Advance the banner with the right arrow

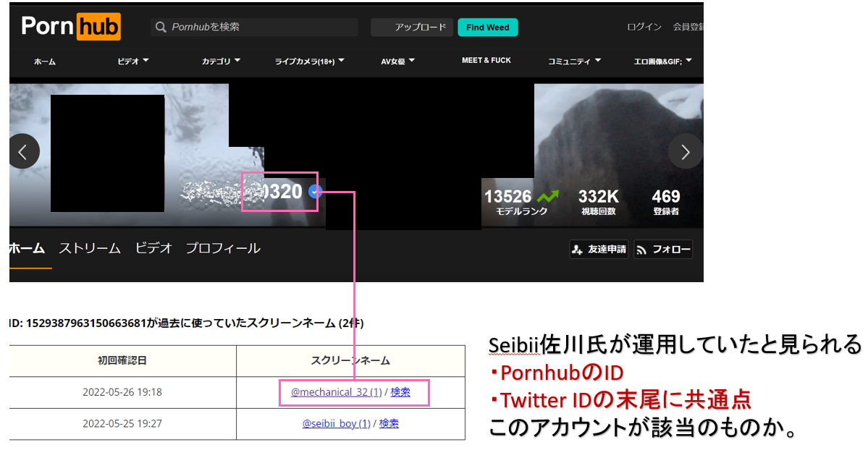(x=686, y=151)
